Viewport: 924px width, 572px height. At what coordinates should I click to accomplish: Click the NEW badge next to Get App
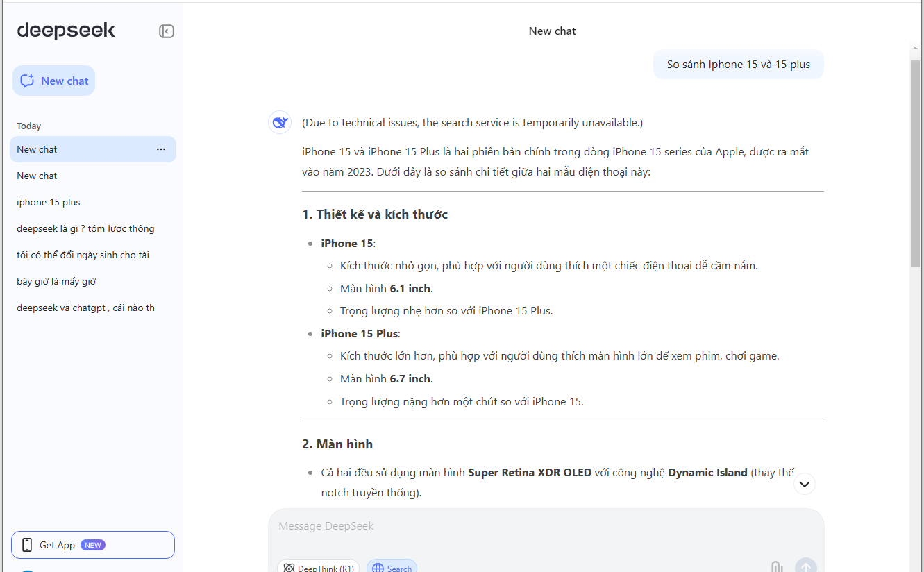point(93,545)
